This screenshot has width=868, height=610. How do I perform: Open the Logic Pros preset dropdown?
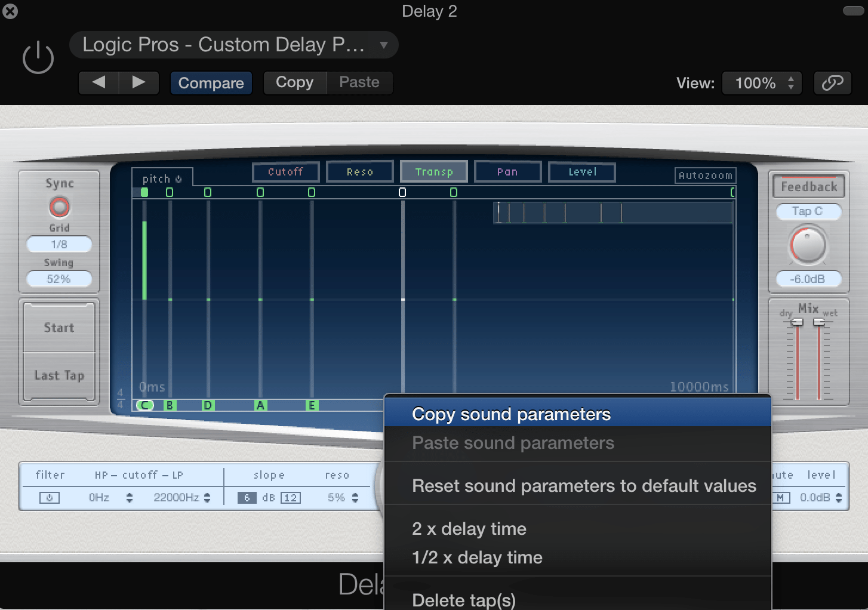tap(234, 45)
